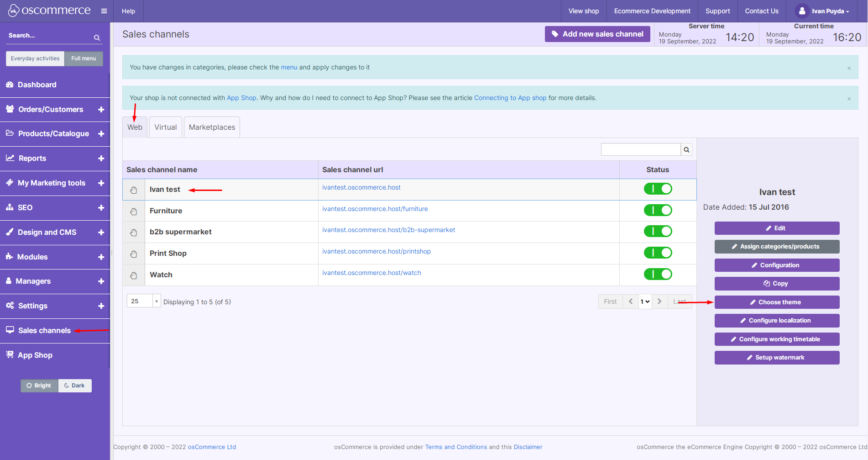
Task: Select Everyday activities menu mode
Action: point(35,58)
